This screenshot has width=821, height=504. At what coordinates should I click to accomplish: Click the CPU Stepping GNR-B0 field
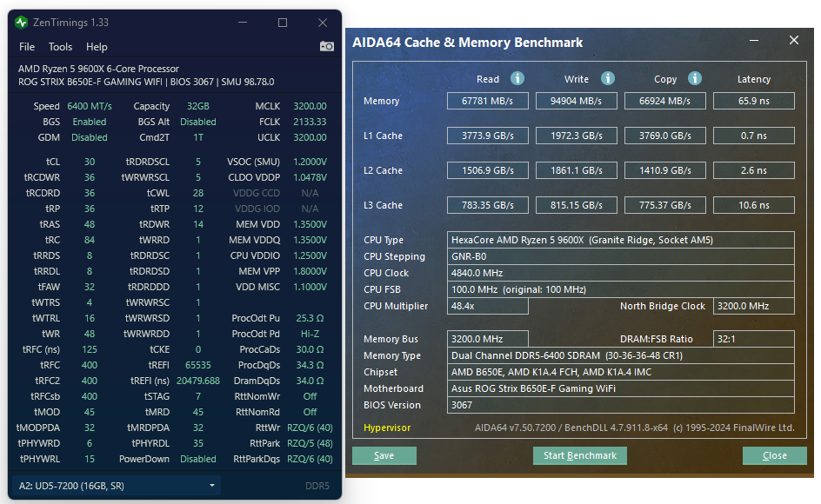pos(620,256)
